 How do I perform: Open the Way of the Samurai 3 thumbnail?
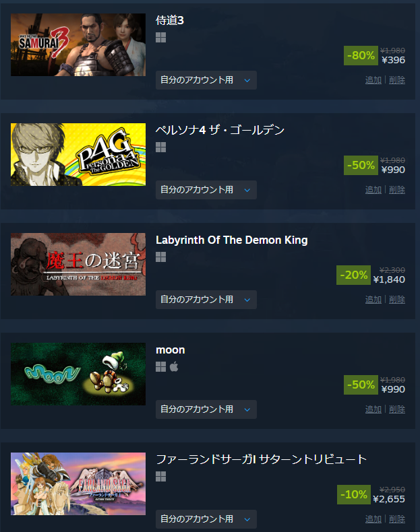(x=78, y=45)
